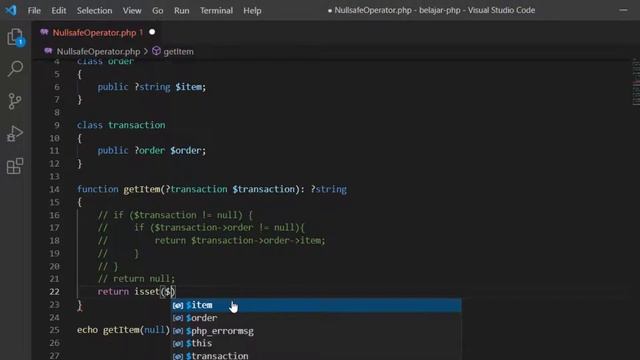Choose $order from autocomplete list
This screenshot has height=360, width=640.
[316, 318]
